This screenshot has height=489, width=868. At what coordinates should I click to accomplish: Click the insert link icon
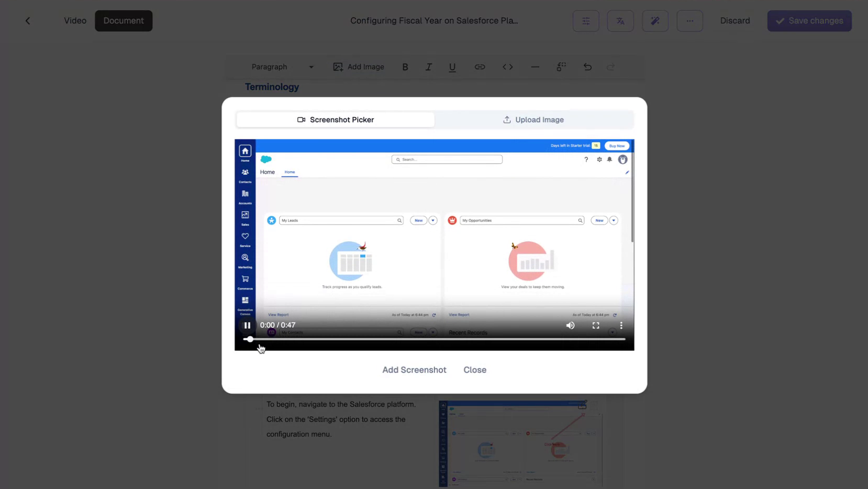pos(480,66)
